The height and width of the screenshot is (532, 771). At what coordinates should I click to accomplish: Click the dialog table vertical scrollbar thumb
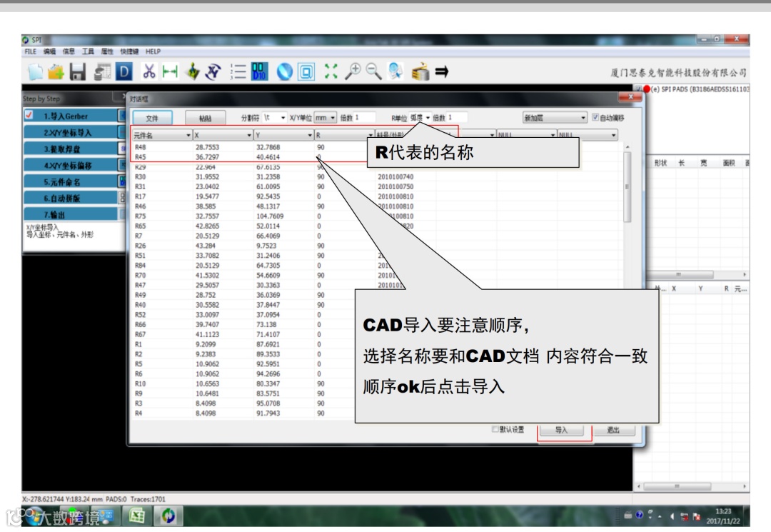point(627,187)
